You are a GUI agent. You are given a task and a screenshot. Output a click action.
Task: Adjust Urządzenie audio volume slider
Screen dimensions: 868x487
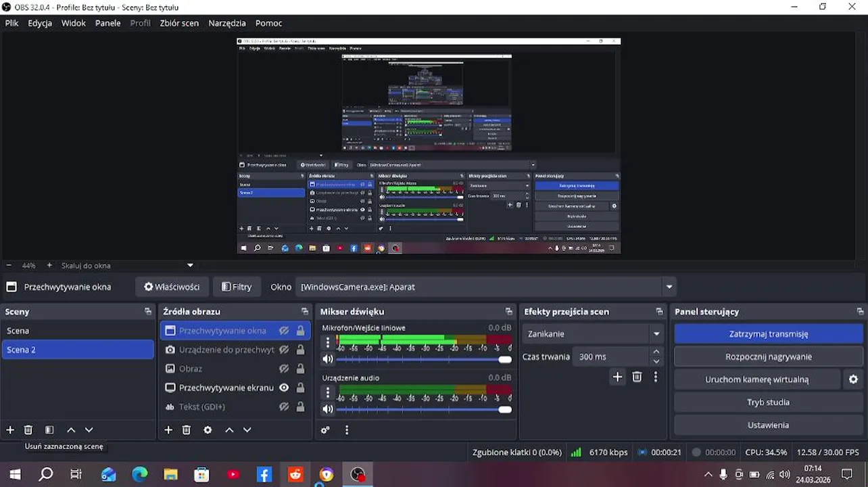[424, 409]
